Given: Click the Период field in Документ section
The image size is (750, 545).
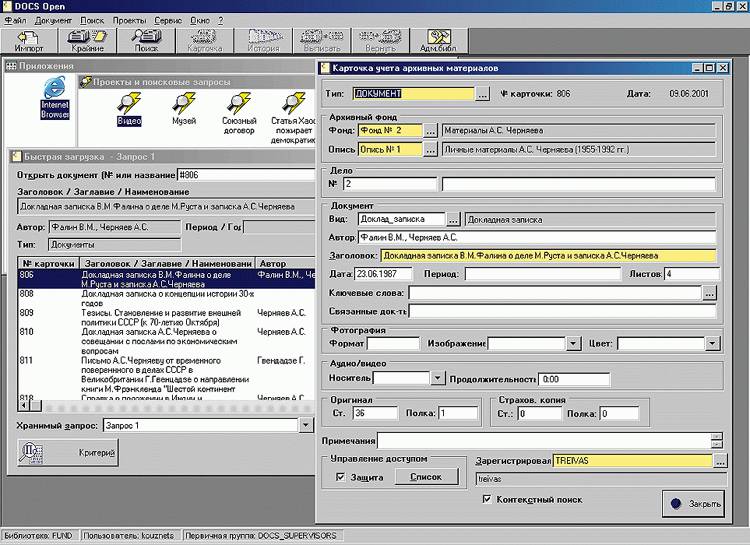Looking at the screenshot, I should click(543, 274).
